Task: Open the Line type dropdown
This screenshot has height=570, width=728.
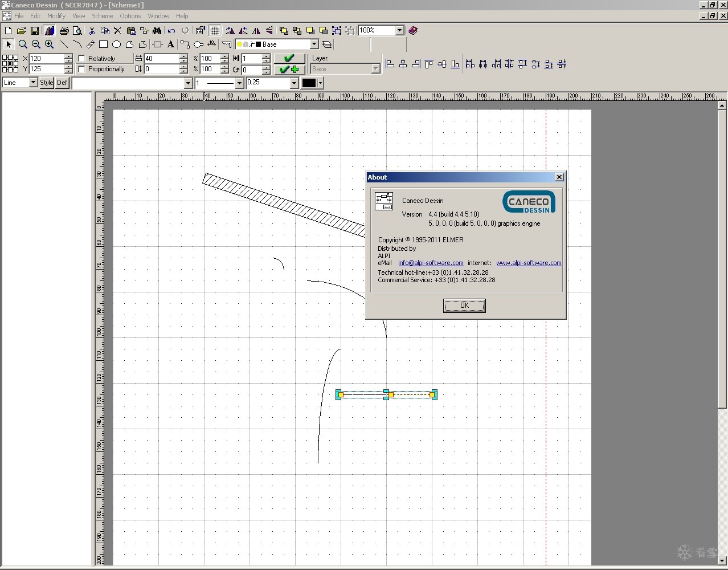Action: pyautogui.click(x=33, y=83)
